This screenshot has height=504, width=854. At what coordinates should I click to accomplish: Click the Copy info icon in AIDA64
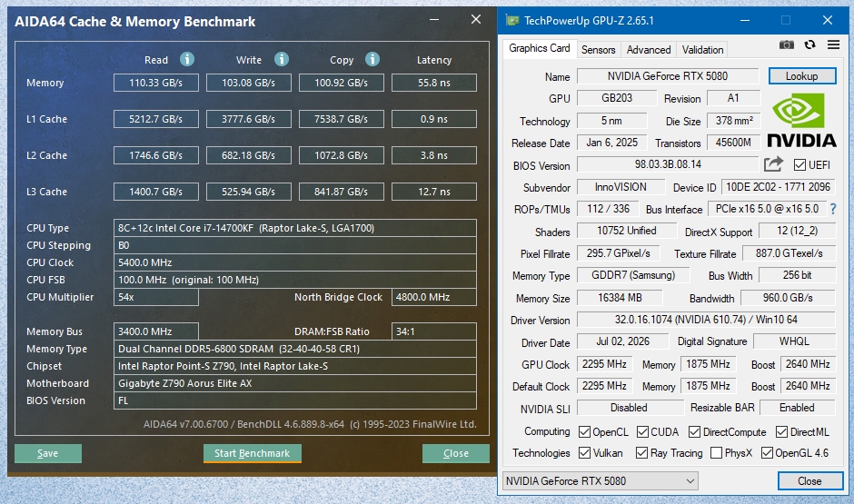pyautogui.click(x=372, y=59)
